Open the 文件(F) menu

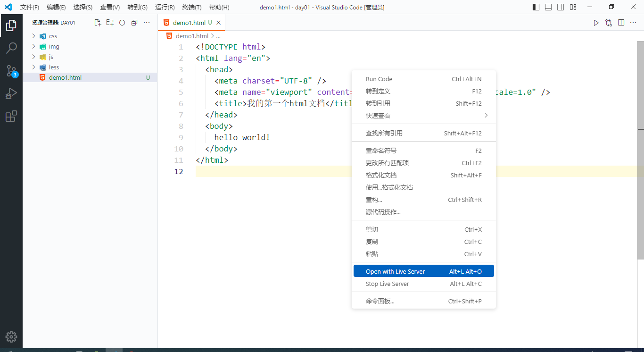(30, 7)
